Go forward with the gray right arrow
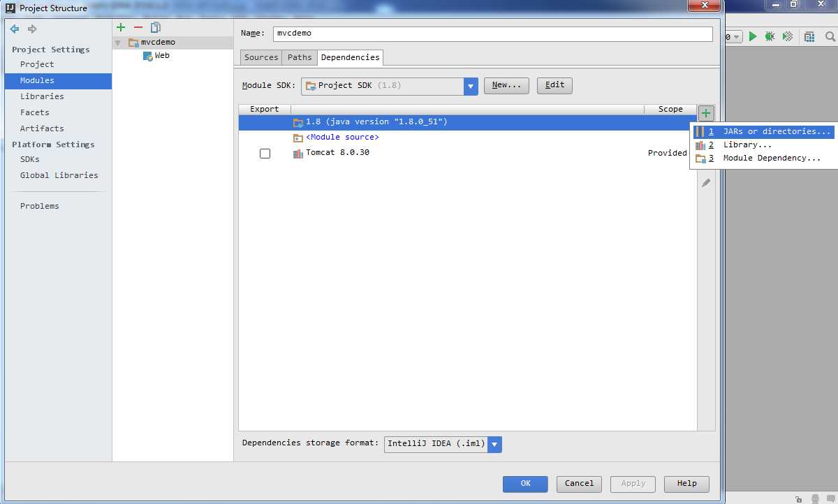The image size is (838, 504). pyautogui.click(x=32, y=29)
